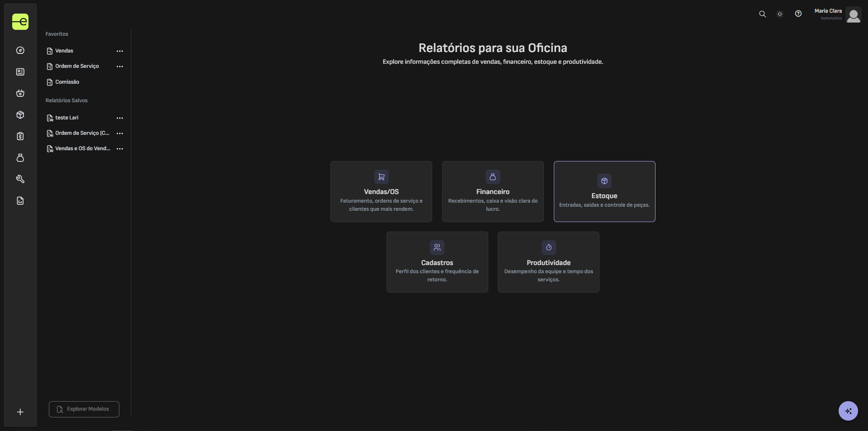868x431 pixels.
Task: Open the clipboard dollar icon in sidebar
Action: (x=20, y=136)
